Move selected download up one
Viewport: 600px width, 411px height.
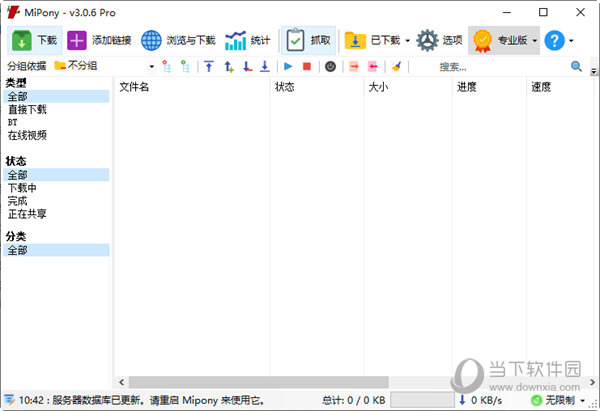[x=228, y=67]
